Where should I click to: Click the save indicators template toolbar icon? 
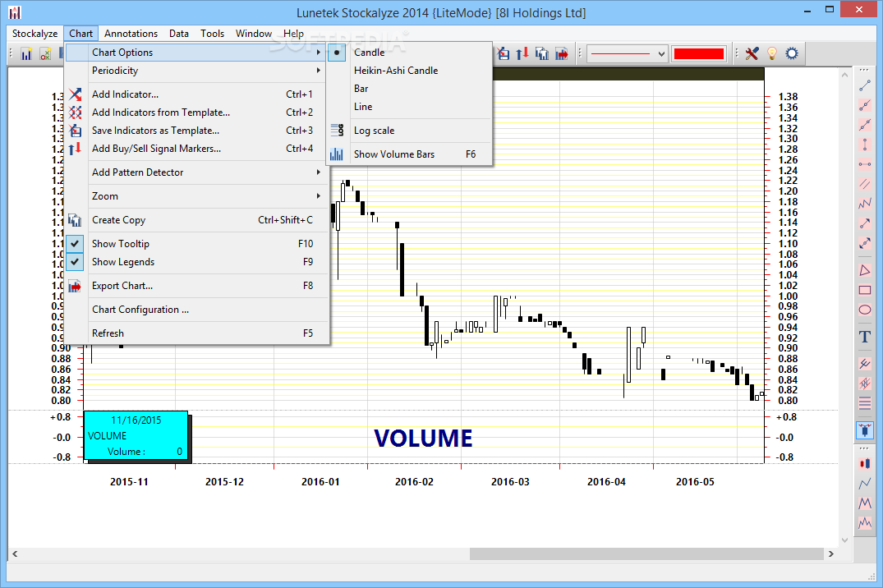click(504, 53)
